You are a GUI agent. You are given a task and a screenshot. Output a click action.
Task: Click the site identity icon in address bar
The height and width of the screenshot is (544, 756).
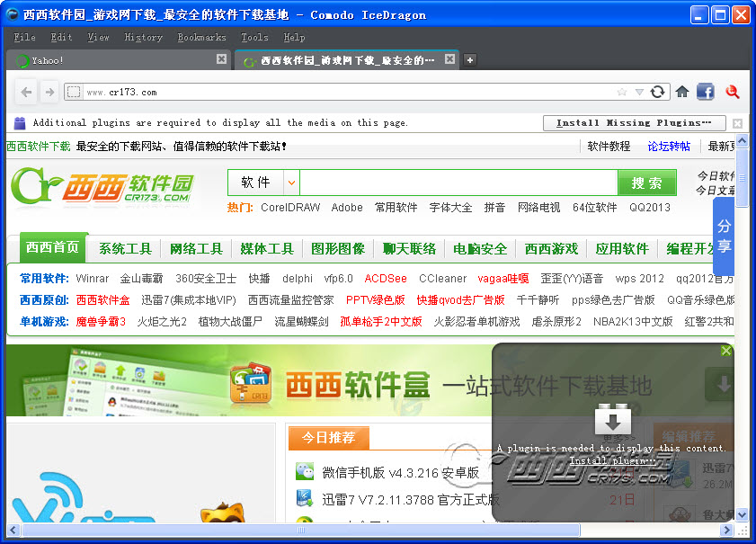74,92
